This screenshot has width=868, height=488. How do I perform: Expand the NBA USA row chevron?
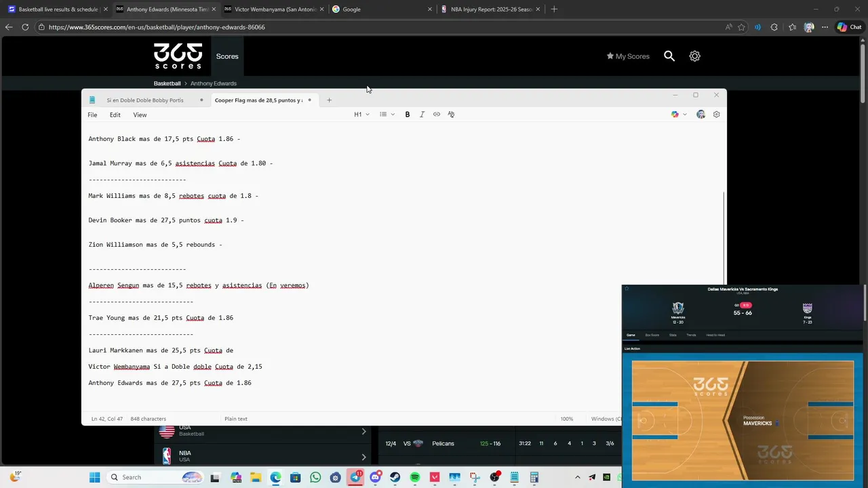coord(363,456)
